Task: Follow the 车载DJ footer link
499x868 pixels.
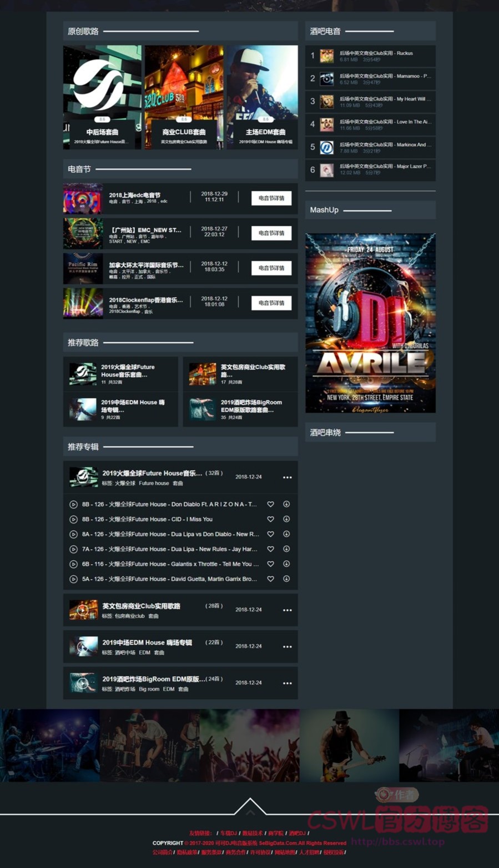Action: [228, 833]
